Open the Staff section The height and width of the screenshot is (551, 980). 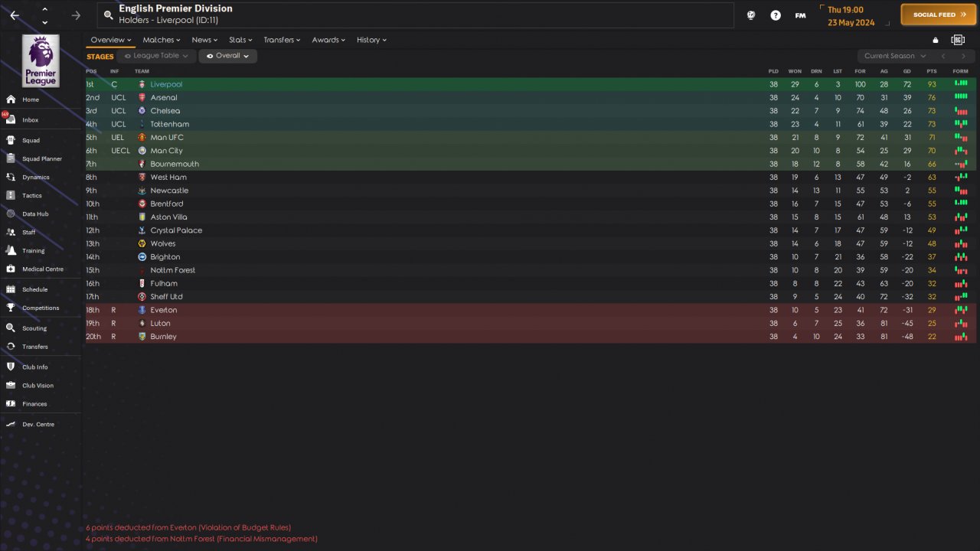pyautogui.click(x=29, y=232)
